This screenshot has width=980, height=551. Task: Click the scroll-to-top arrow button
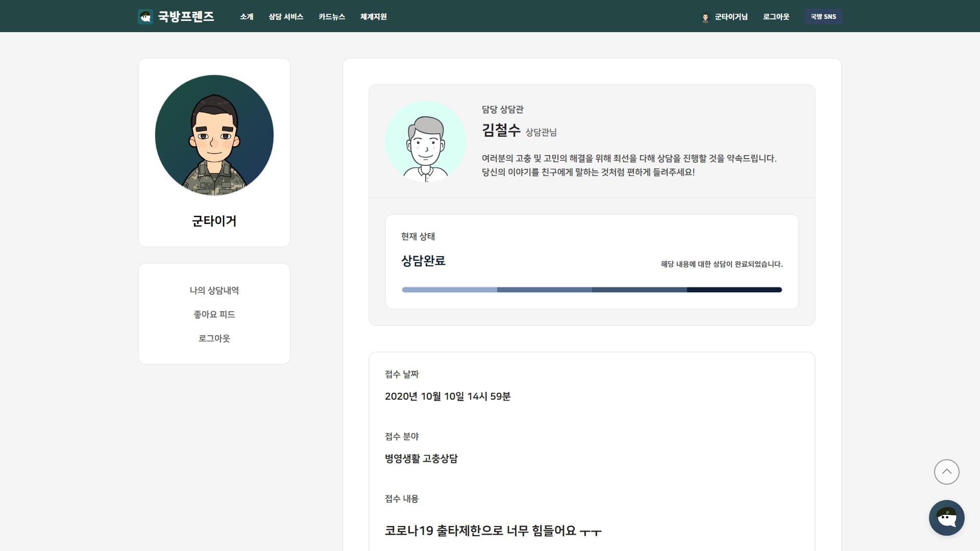pos(946,472)
